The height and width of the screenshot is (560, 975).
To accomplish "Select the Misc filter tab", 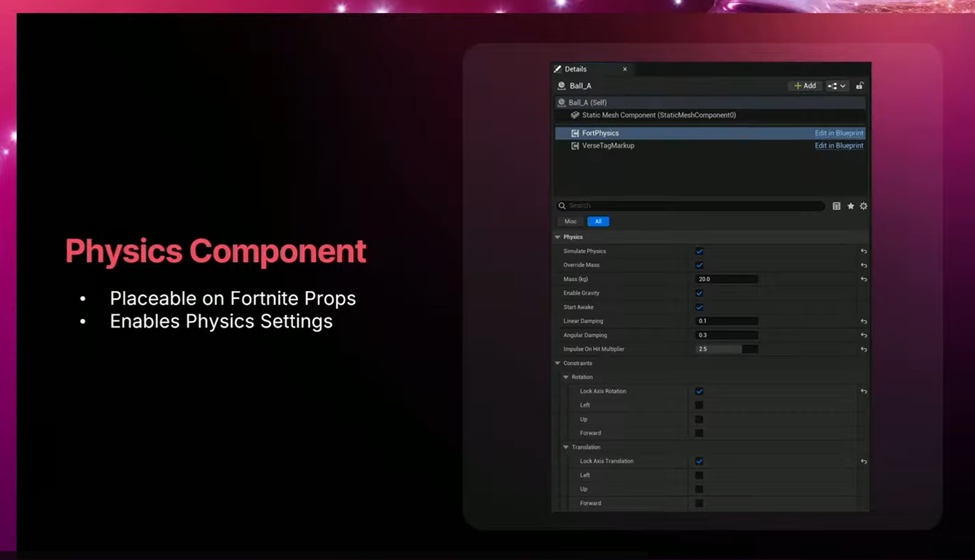I will click(570, 221).
